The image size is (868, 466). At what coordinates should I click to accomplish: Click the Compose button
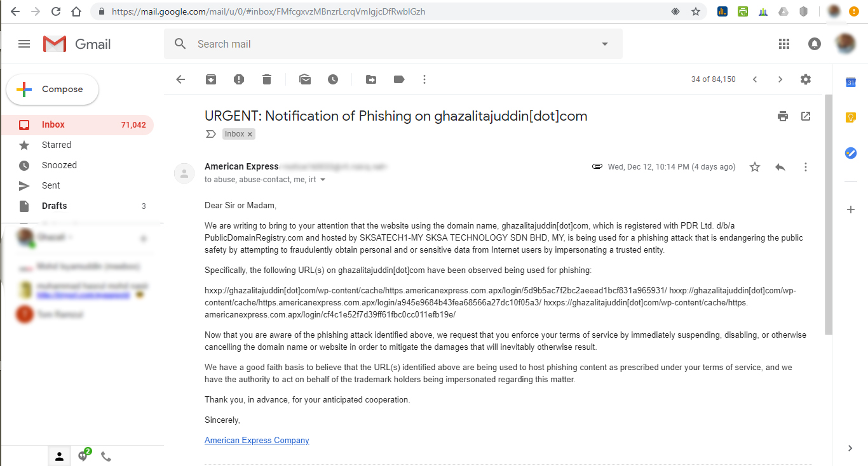click(53, 90)
